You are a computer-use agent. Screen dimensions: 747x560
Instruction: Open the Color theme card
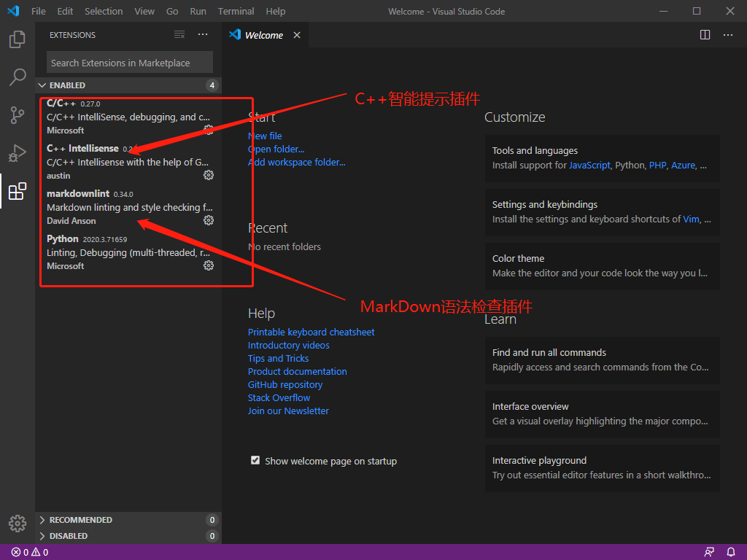(602, 265)
